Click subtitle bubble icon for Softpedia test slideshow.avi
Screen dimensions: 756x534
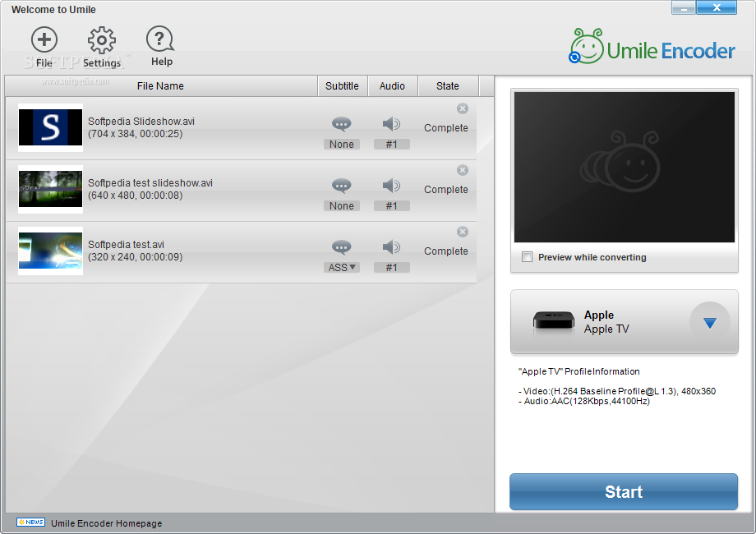coord(341,186)
